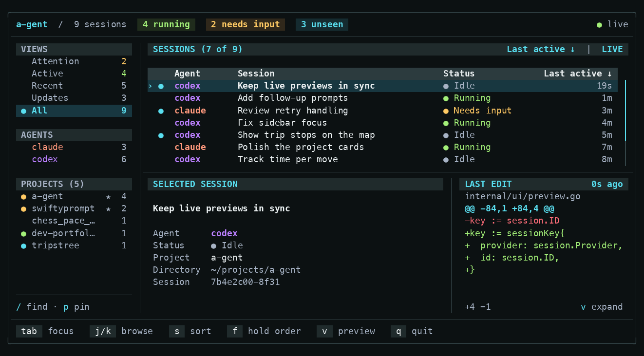Click the tab focus shortcut
This screenshot has width=644, height=356.
click(45, 331)
